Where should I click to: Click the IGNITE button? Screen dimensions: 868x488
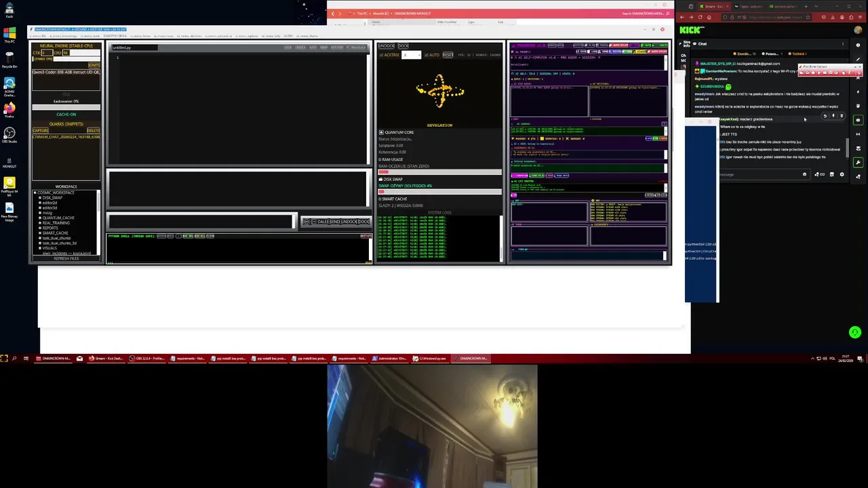pos(94,65)
